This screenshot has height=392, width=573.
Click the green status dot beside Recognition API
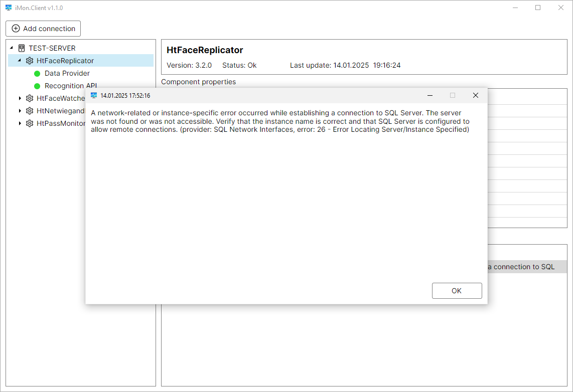tap(37, 86)
